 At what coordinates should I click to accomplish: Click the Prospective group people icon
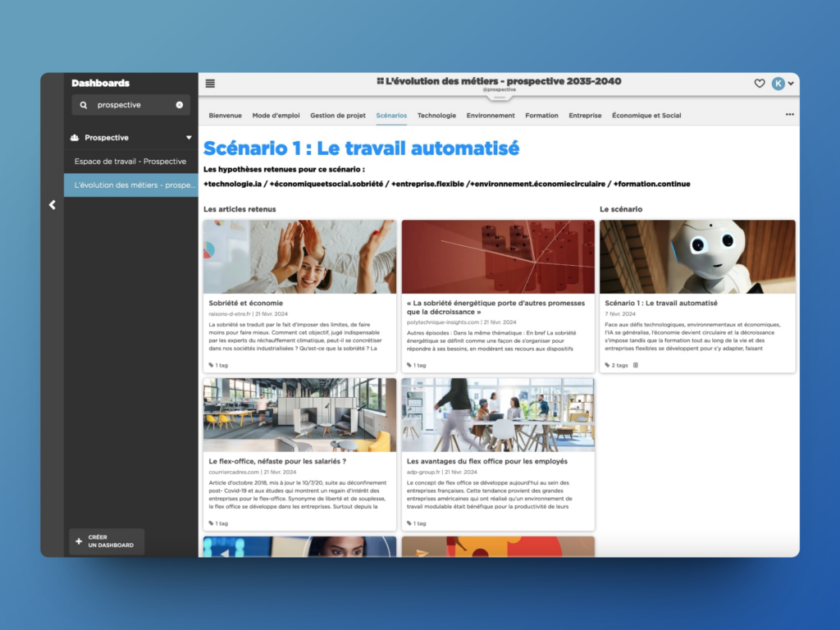75,138
